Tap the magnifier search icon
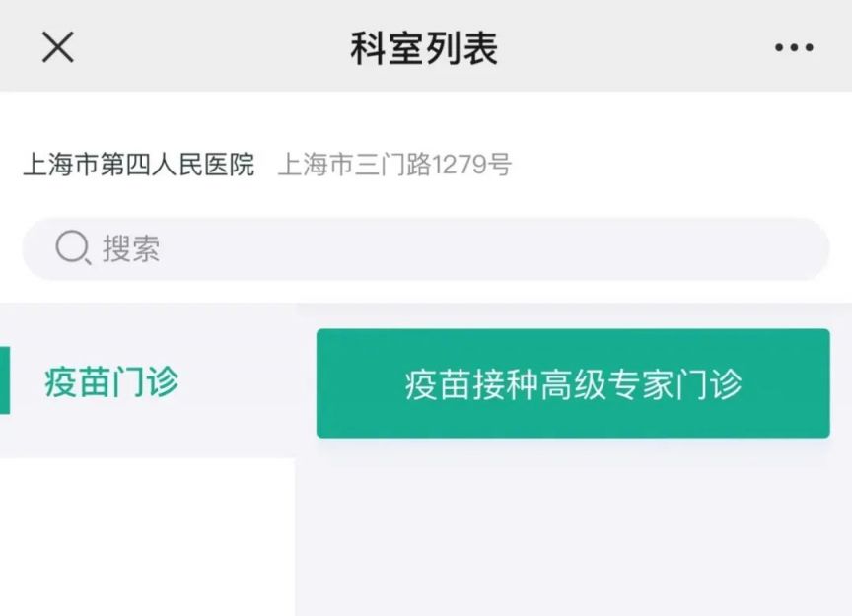The height and width of the screenshot is (616, 852). 73,247
